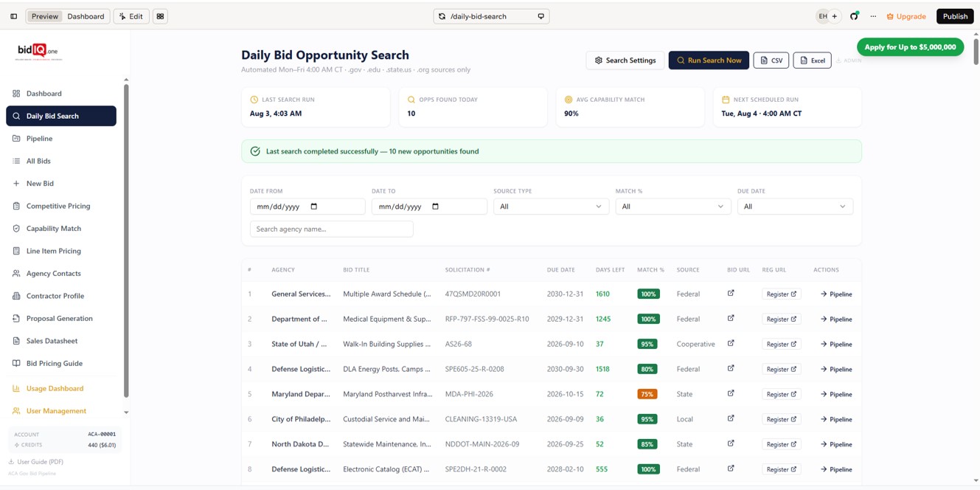Download the User Guide (PDF) link
This screenshot has width=980, height=490.
(35, 462)
